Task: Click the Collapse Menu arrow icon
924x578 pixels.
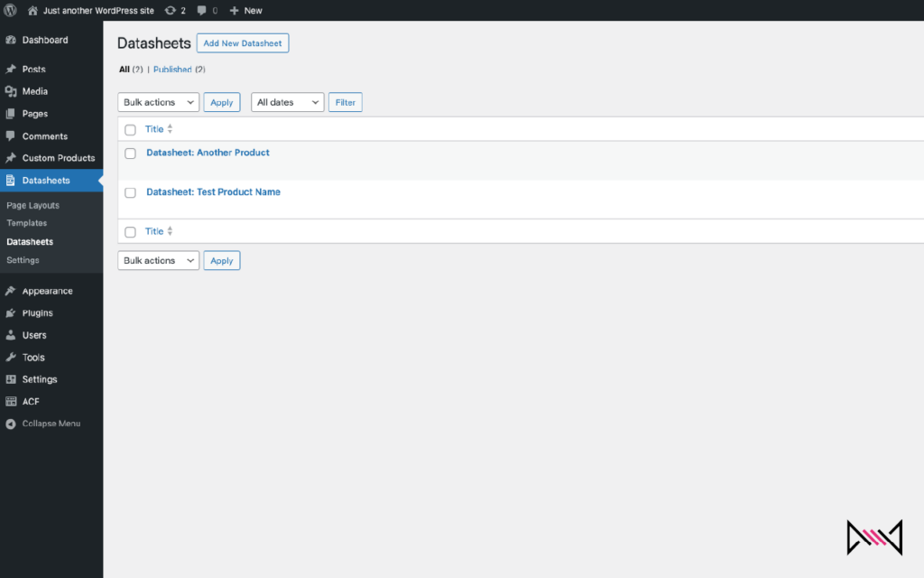Action: (x=11, y=424)
